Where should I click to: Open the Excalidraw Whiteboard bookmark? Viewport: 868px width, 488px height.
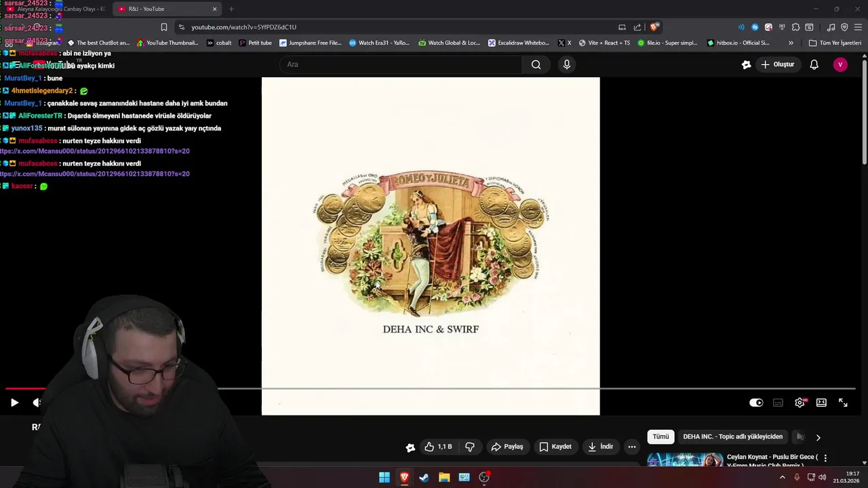519,43
